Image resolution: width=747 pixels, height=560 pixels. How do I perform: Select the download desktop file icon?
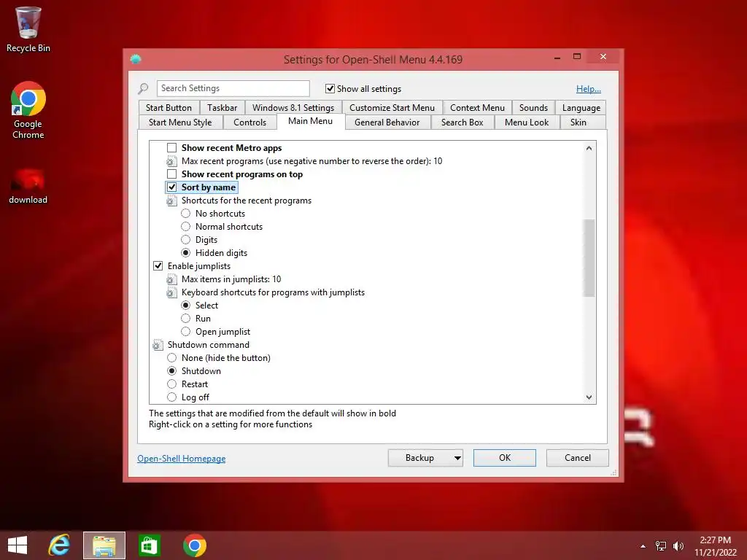28,187
